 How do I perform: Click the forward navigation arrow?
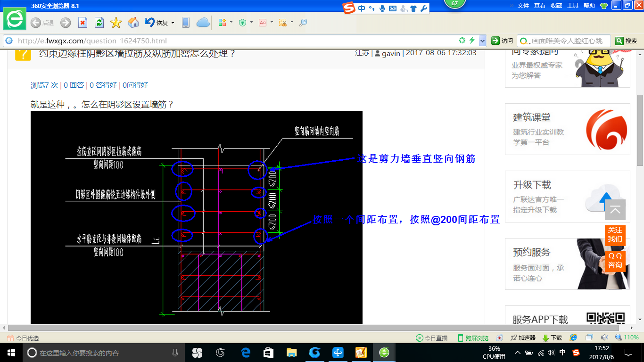tap(66, 23)
